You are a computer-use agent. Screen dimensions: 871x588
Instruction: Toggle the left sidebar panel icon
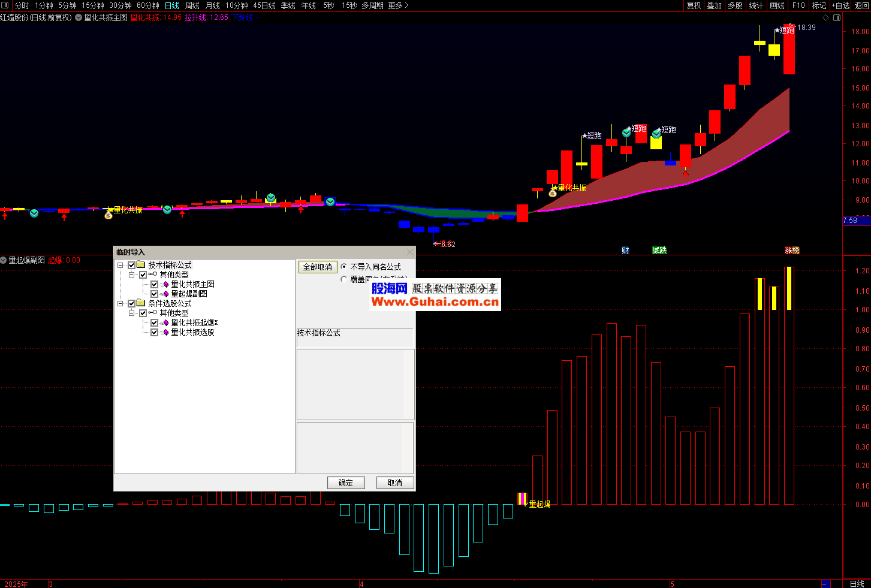coord(6,5)
